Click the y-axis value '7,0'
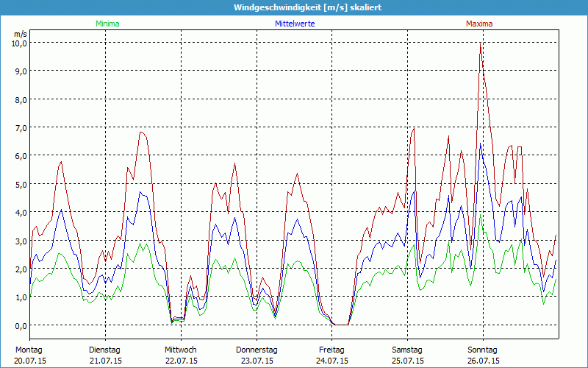The width and height of the screenshot is (588, 368). (x=21, y=128)
